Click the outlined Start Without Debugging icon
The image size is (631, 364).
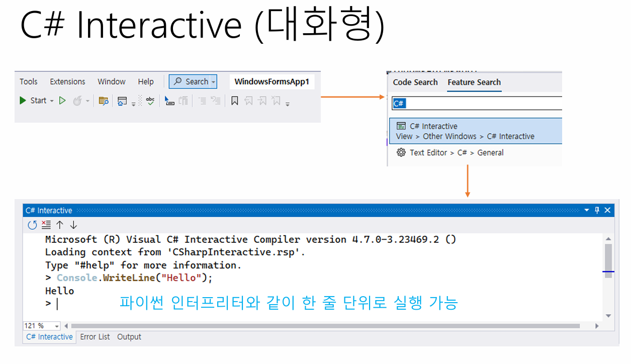[62, 101]
